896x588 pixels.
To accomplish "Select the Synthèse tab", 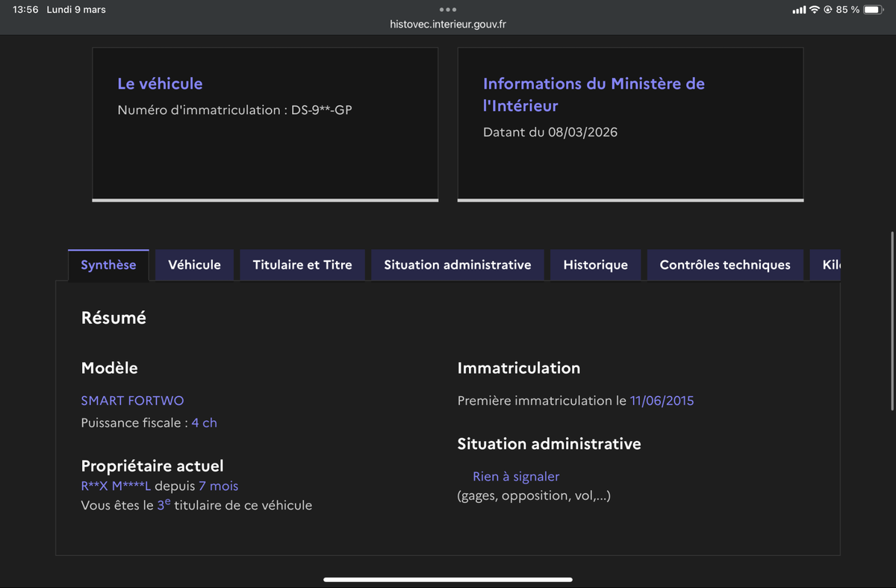I will (108, 265).
